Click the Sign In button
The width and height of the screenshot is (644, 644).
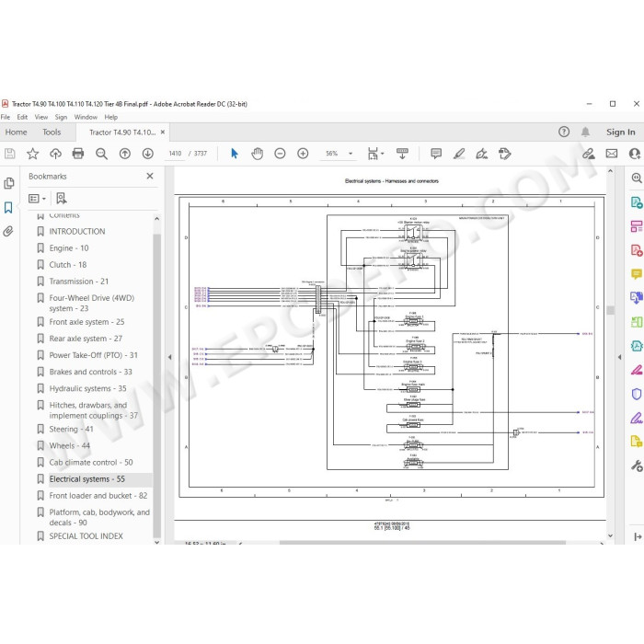[621, 132]
